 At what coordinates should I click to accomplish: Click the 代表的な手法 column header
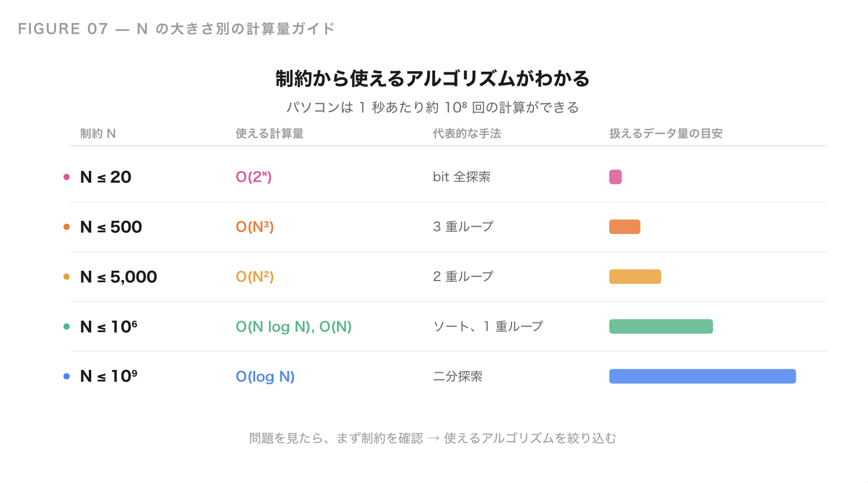point(467,134)
